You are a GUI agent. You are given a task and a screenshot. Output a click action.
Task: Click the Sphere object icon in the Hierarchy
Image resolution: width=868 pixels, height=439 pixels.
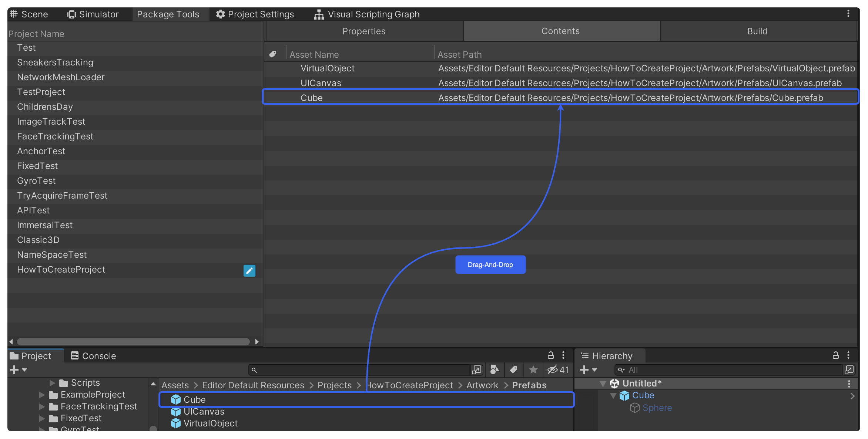click(635, 408)
